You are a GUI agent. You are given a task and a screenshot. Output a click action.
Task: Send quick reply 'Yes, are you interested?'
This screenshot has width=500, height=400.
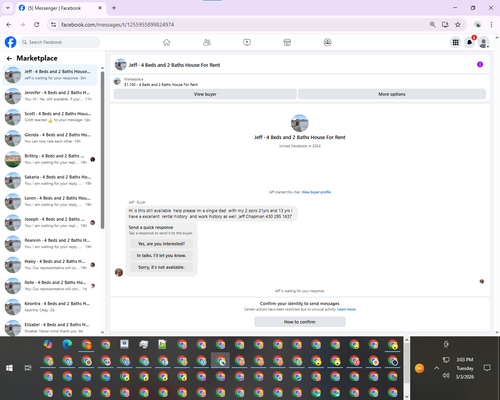[x=161, y=244]
